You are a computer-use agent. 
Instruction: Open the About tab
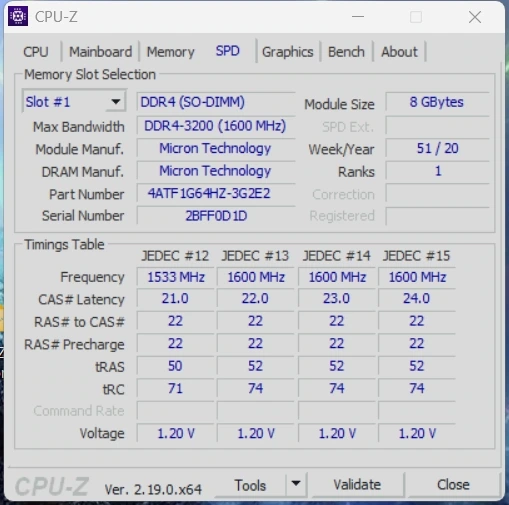(x=399, y=52)
